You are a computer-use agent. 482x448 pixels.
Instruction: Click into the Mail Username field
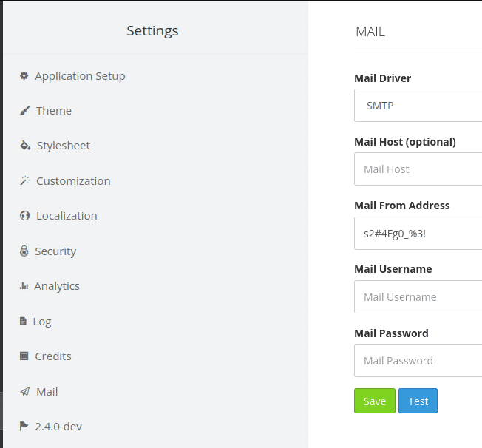(418, 297)
